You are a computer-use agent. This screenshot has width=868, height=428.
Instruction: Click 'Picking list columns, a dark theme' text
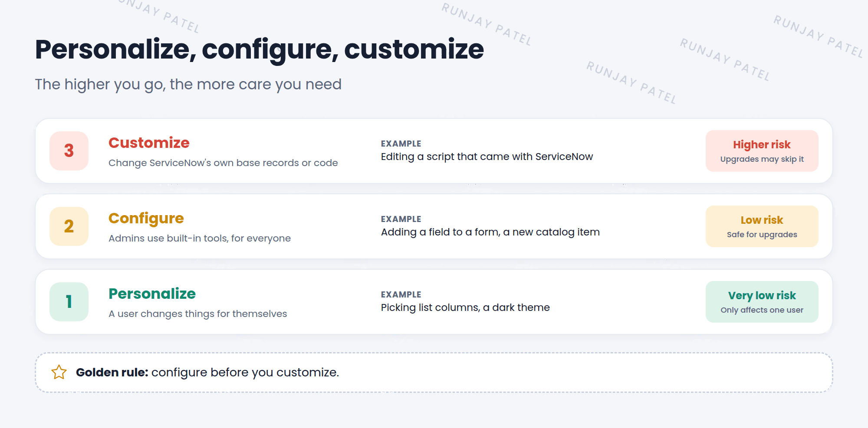[465, 307]
